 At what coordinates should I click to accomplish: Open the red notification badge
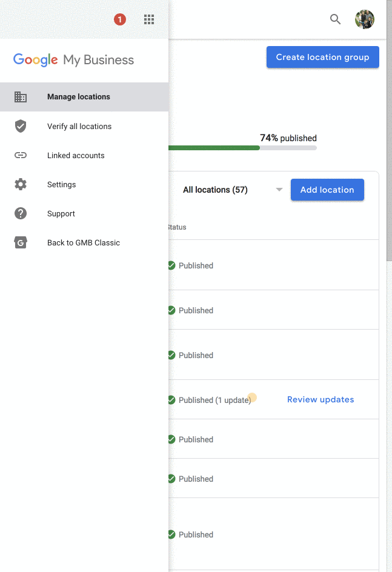[119, 19]
